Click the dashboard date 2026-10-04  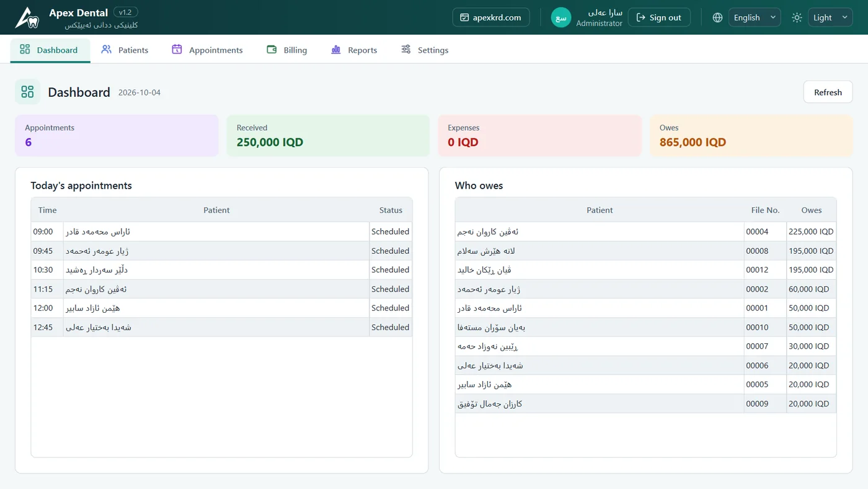[x=139, y=92]
